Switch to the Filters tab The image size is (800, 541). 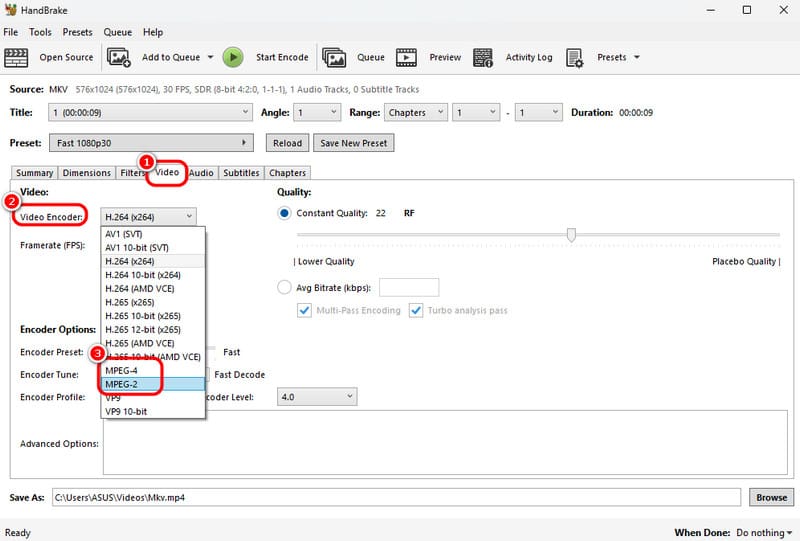point(132,173)
